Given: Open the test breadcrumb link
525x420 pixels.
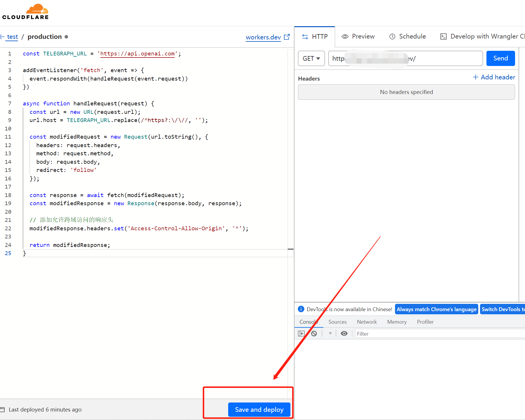Looking at the screenshot, I should pyautogui.click(x=13, y=37).
